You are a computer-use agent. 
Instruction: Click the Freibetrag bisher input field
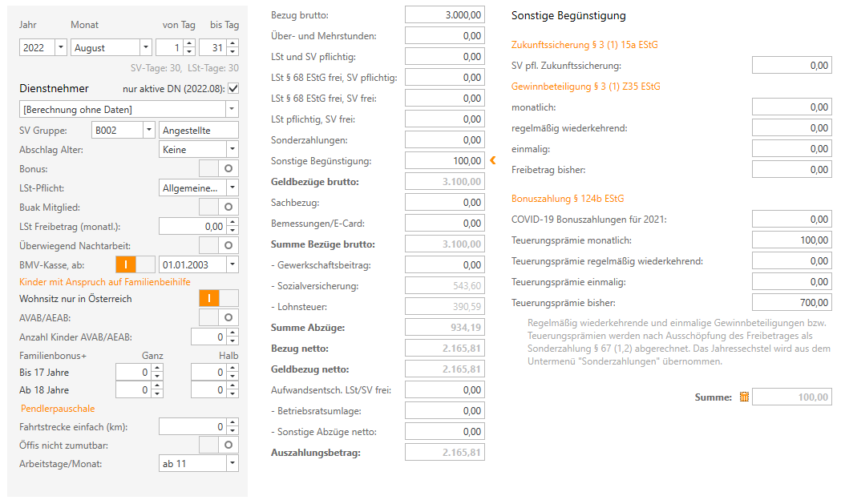[791, 169]
